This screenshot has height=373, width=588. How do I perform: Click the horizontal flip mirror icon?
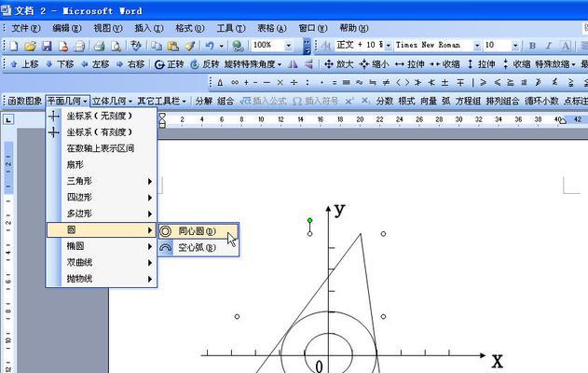293,64
